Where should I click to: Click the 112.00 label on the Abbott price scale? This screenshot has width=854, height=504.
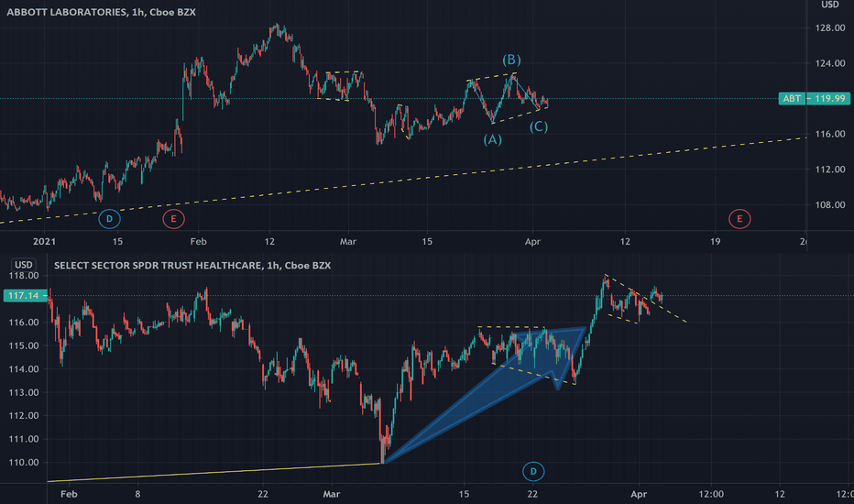pos(830,170)
